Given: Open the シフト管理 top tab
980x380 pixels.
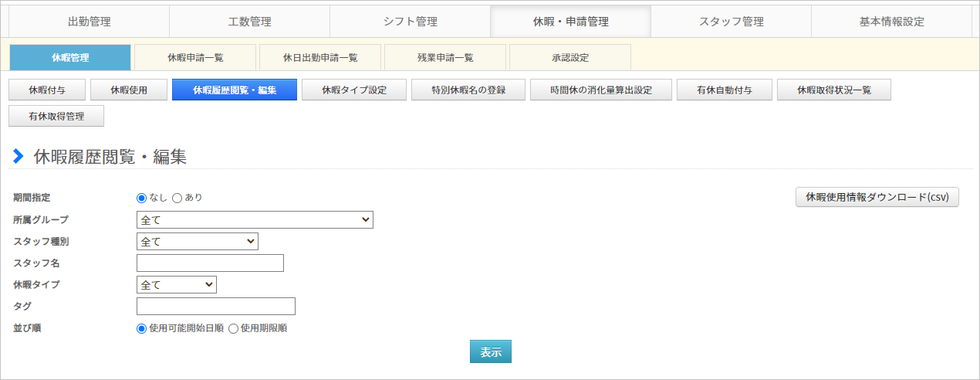Looking at the screenshot, I should pyautogui.click(x=410, y=22).
